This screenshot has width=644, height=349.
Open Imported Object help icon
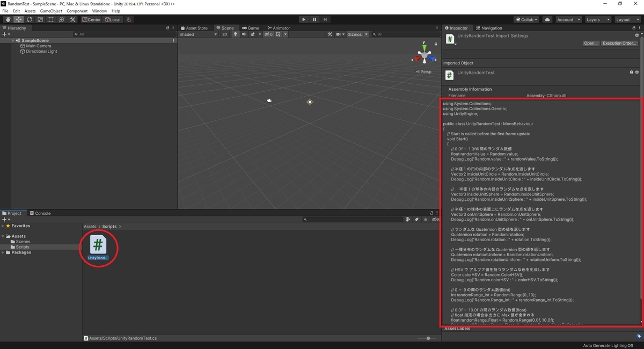(632, 72)
